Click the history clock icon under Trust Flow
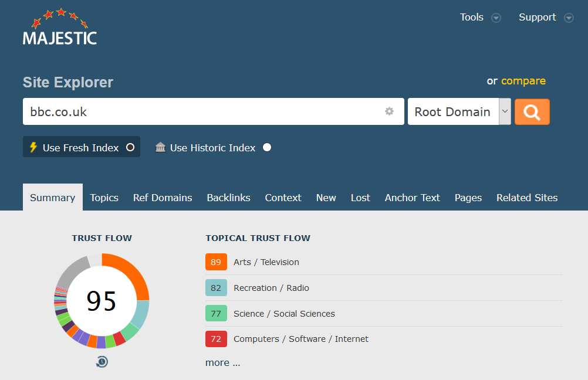 tap(102, 362)
